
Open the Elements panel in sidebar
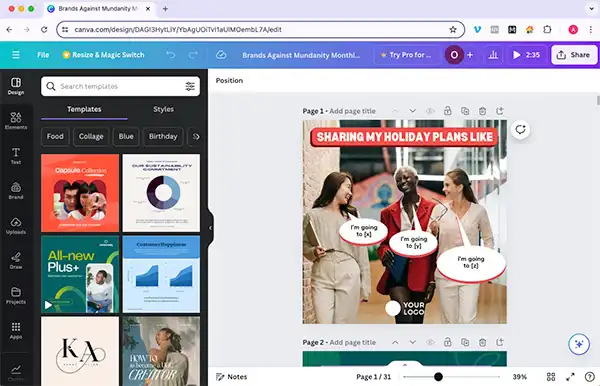pos(16,121)
